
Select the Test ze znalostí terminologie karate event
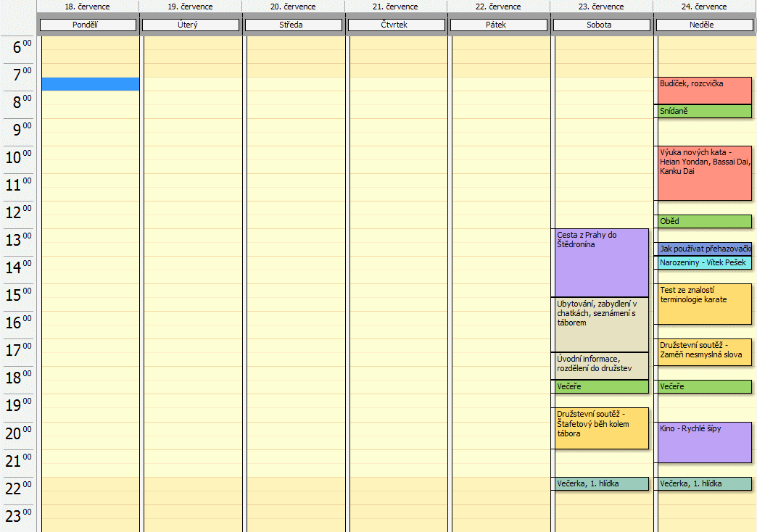[703, 304]
